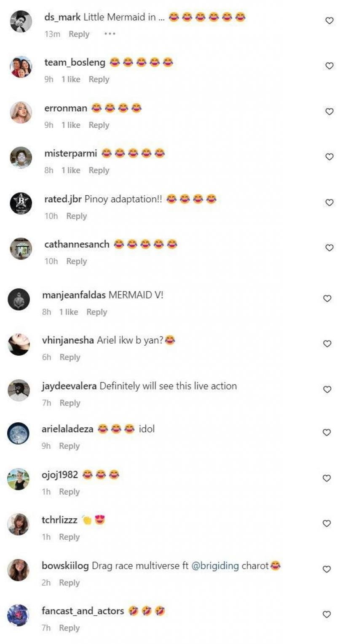337x644 pixels.
Task: Like erronman's laughing emoji comment
Action: pos(329,111)
